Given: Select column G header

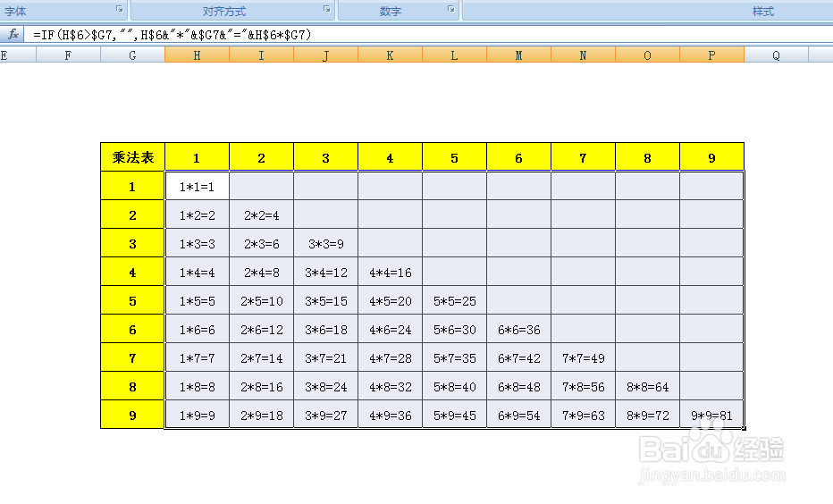Looking at the screenshot, I should pyautogui.click(x=132, y=55).
